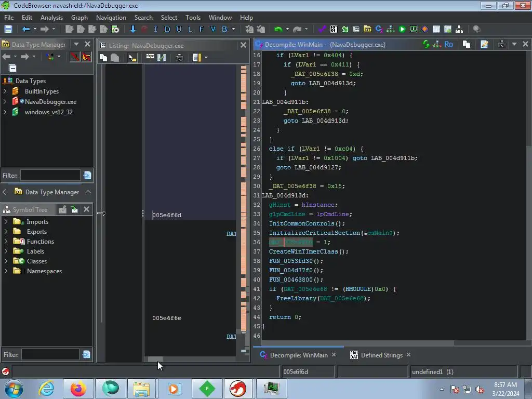Toggle the red-slashed filter in Data Type Manager

click(75, 57)
